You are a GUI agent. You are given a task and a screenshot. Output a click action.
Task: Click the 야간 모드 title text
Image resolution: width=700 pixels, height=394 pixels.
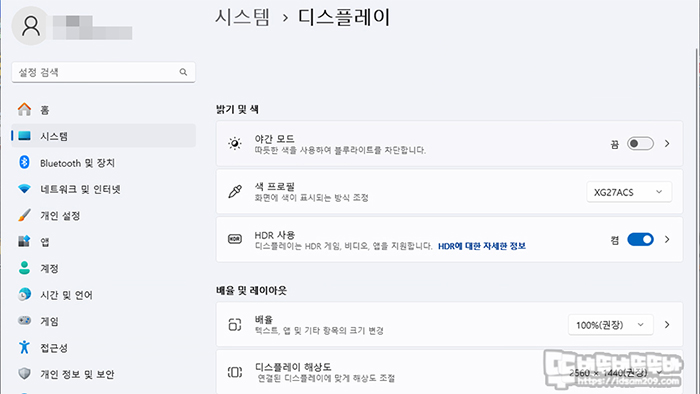[x=274, y=139]
